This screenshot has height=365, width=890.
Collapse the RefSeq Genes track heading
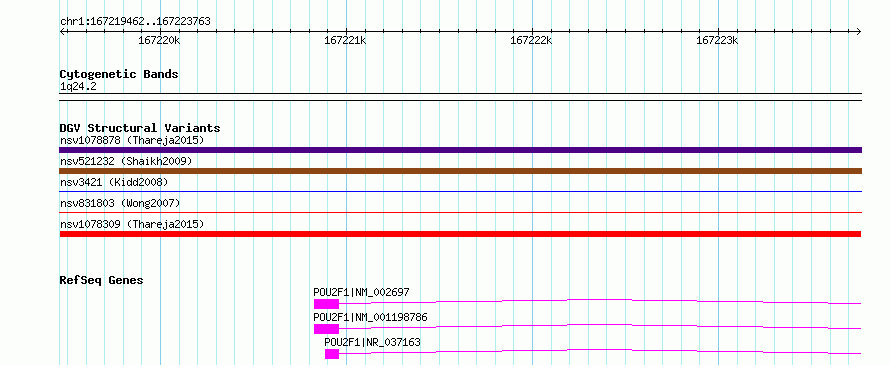point(101,280)
